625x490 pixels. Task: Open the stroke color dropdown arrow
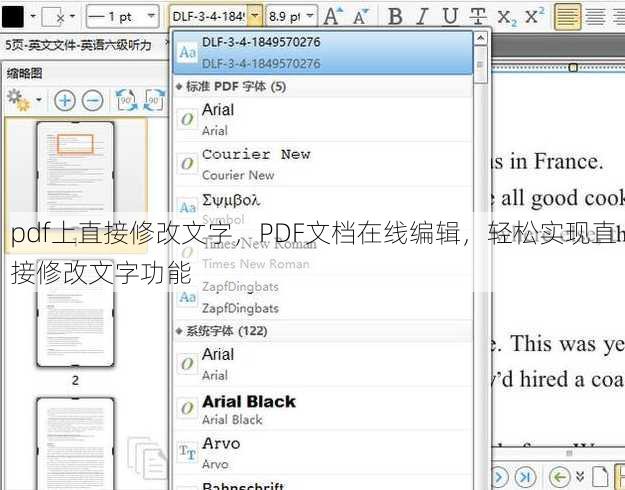72,16
